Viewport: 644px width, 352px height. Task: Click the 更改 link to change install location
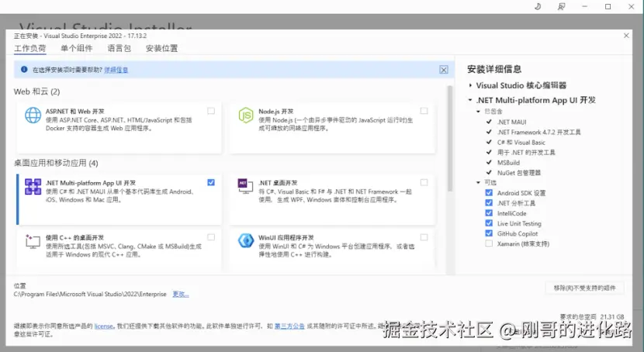tap(180, 294)
